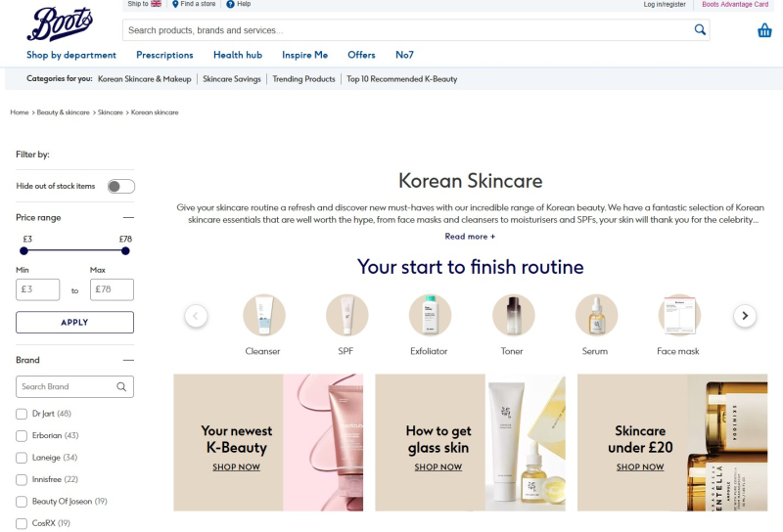Open Shop by department menu
Image resolution: width=783 pixels, height=532 pixels.
71,55
